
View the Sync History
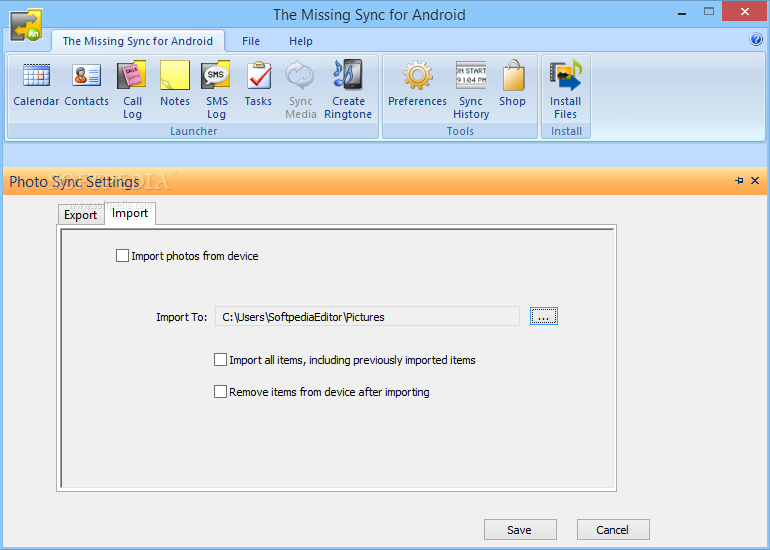[x=471, y=91]
